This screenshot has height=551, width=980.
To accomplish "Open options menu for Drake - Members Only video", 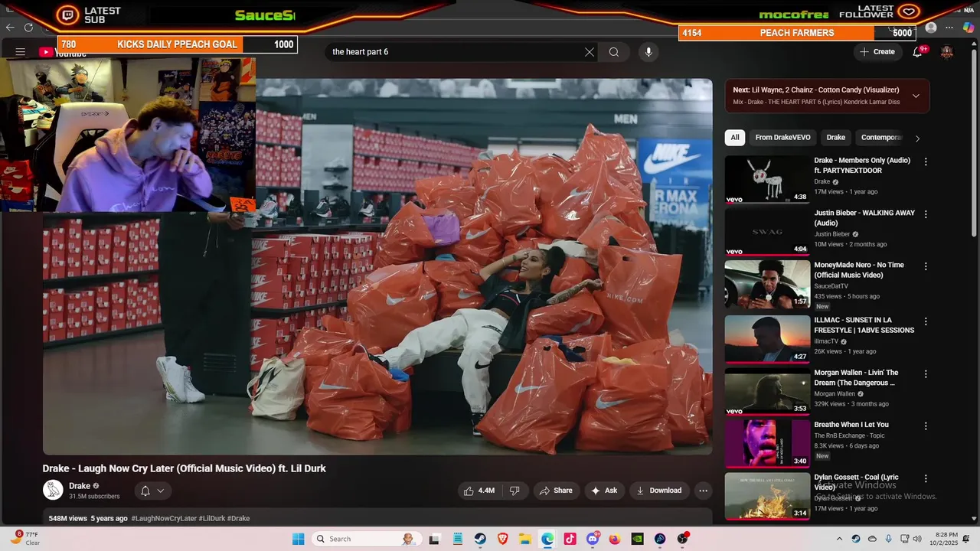I will [926, 162].
